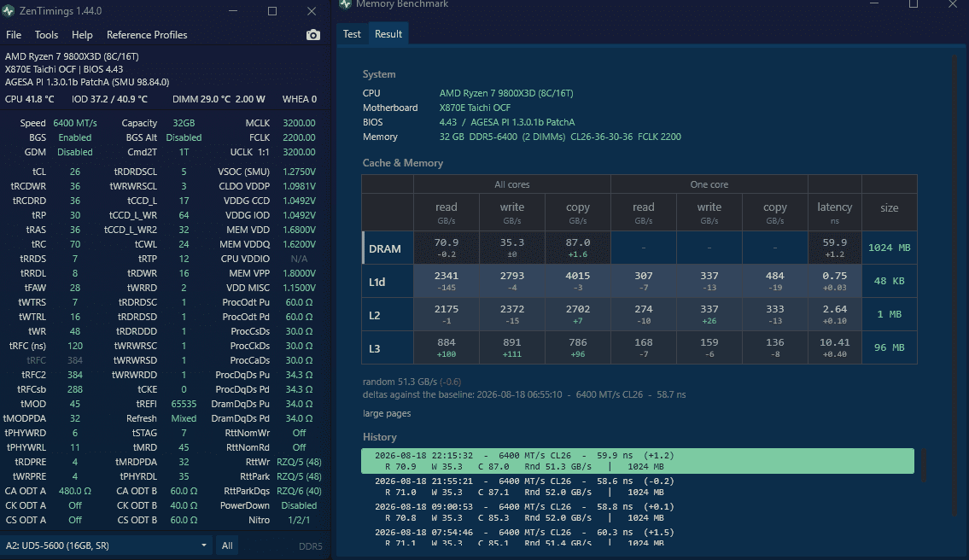Click the Capacity value 32GB
This screenshot has height=560, width=969.
click(184, 123)
